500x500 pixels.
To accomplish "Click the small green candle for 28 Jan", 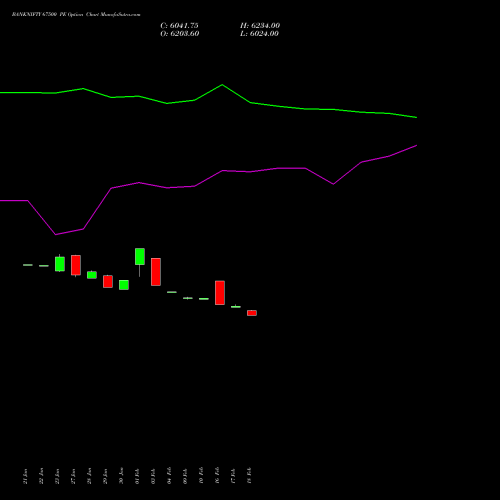I will click(x=92, y=275).
